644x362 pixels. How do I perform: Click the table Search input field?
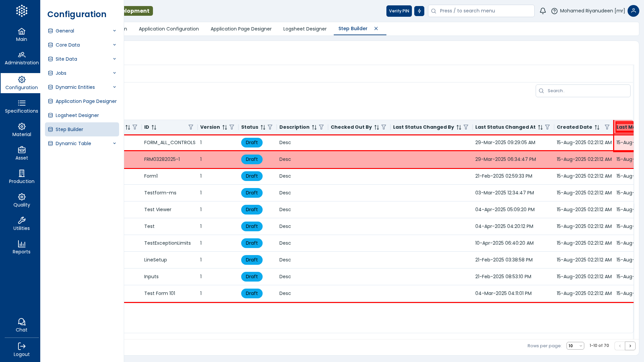pos(587,91)
